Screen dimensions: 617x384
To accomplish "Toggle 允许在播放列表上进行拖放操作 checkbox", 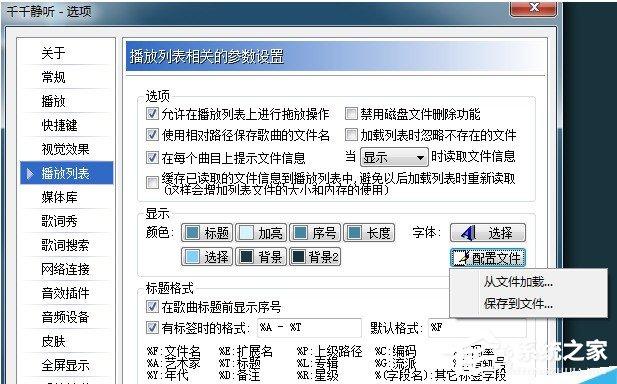I will (x=152, y=114).
